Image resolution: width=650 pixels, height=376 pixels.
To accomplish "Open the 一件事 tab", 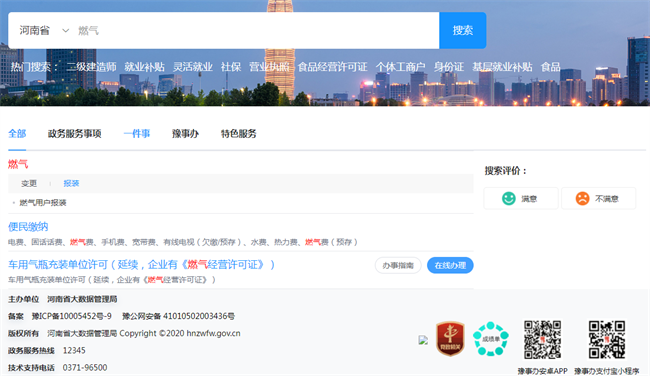I will pos(137,133).
